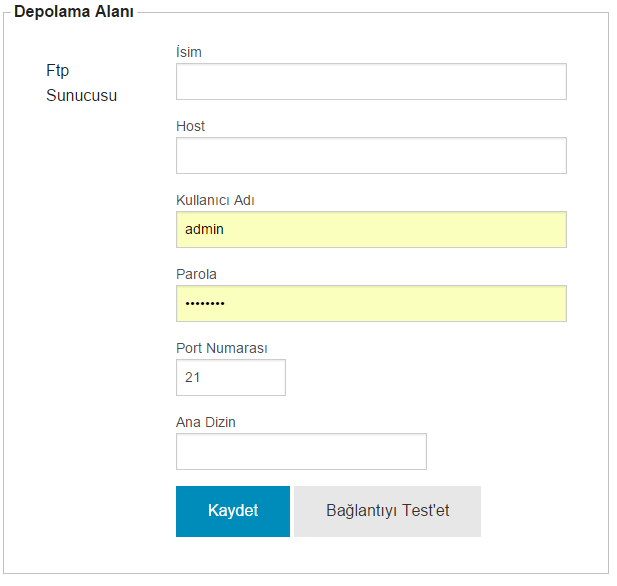Click the Ana Dizin label
The image size is (617, 586).
(x=206, y=422)
